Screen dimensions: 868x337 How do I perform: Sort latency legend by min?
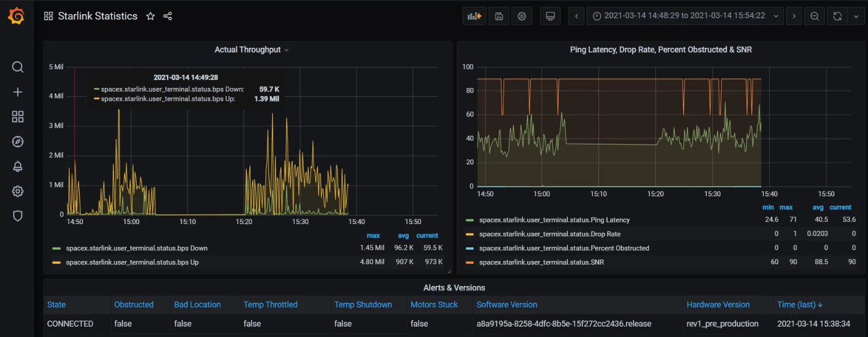tap(768, 207)
